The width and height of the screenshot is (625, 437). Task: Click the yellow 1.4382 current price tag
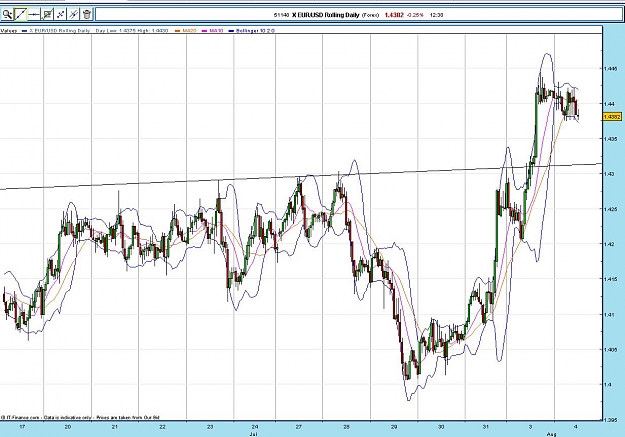[x=612, y=117]
